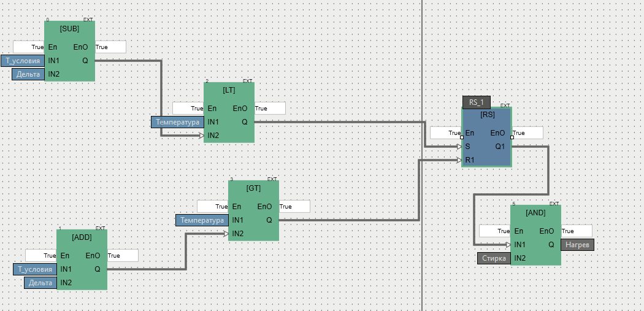
Task: Click the En True field of SUB block
Action: coord(29,47)
